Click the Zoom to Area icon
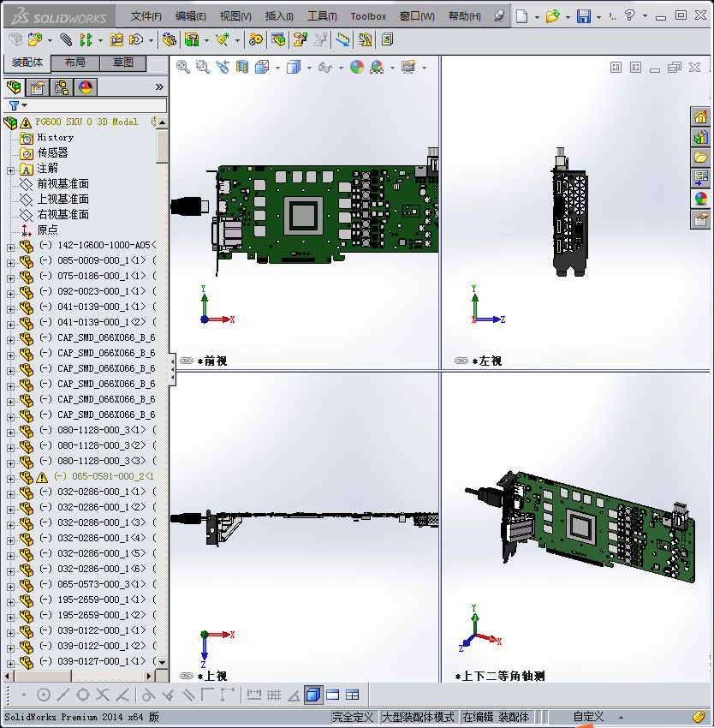This screenshot has height=728, width=714. pos(202,68)
